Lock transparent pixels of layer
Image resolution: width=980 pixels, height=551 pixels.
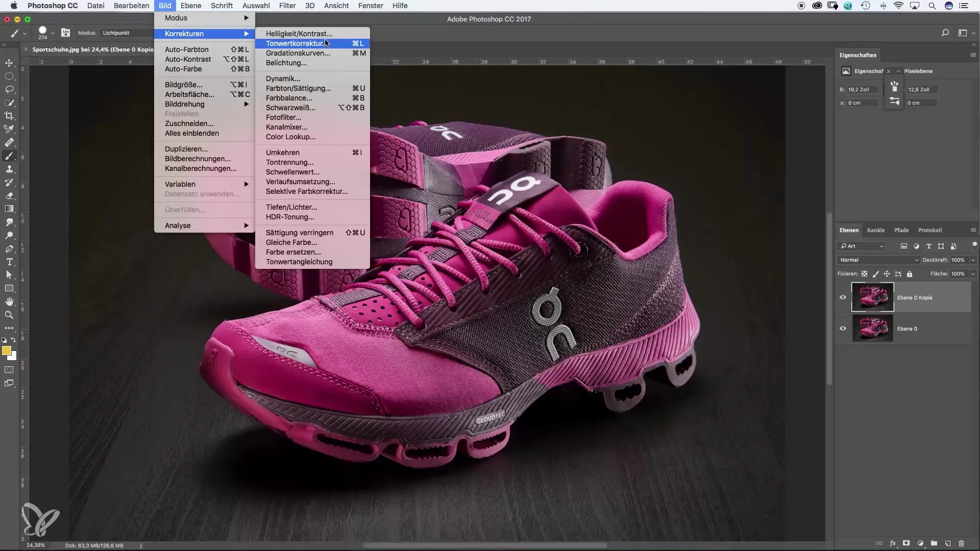[x=864, y=274]
